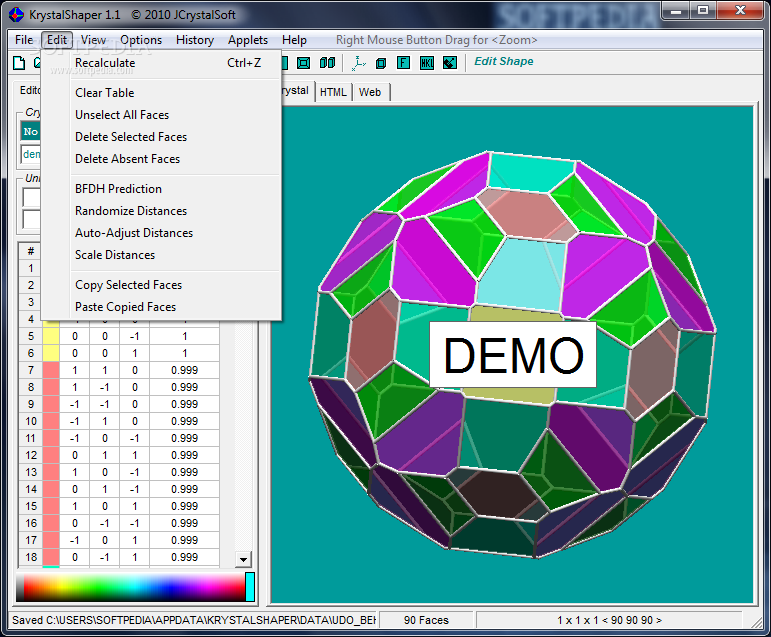This screenshot has width=771, height=637.
Task: Open the Help menu
Action: pos(294,40)
